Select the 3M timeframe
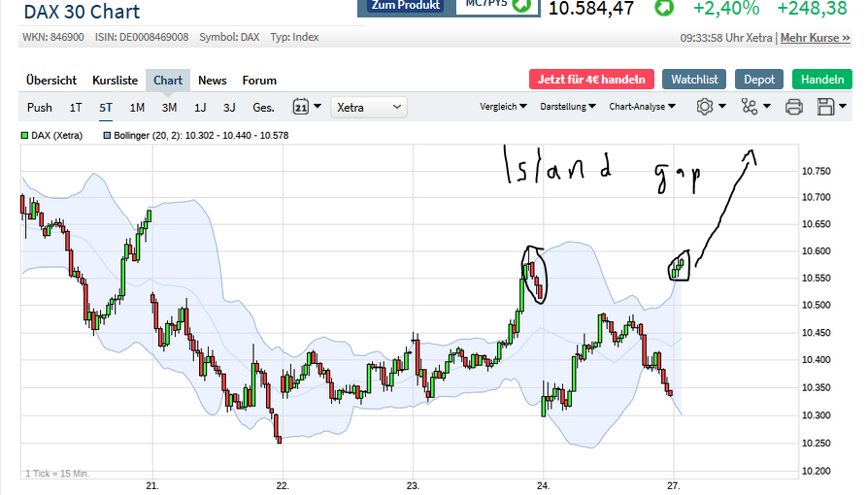 pyautogui.click(x=169, y=108)
